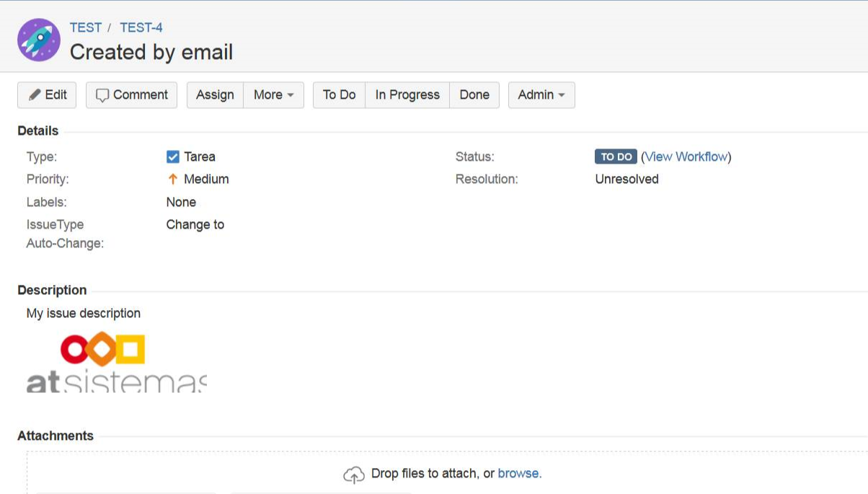868x494 pixels.
Task: Move issue to In Progress
Action: coord(407,95)
